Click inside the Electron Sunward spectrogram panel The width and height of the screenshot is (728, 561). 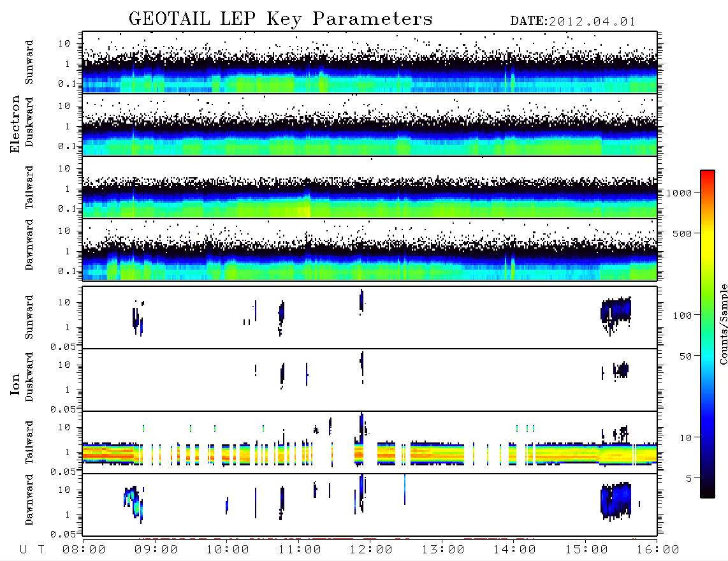click(x=370, y=62)
